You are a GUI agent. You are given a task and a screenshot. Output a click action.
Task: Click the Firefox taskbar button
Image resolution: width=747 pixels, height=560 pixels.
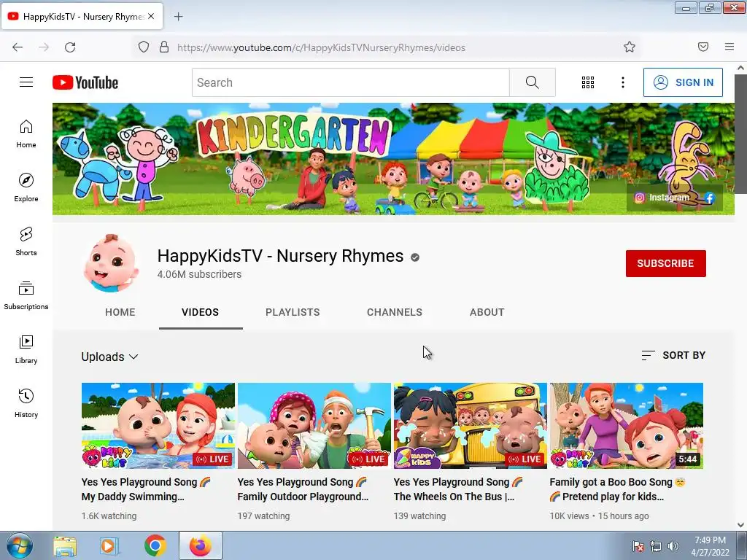point(201,545)
